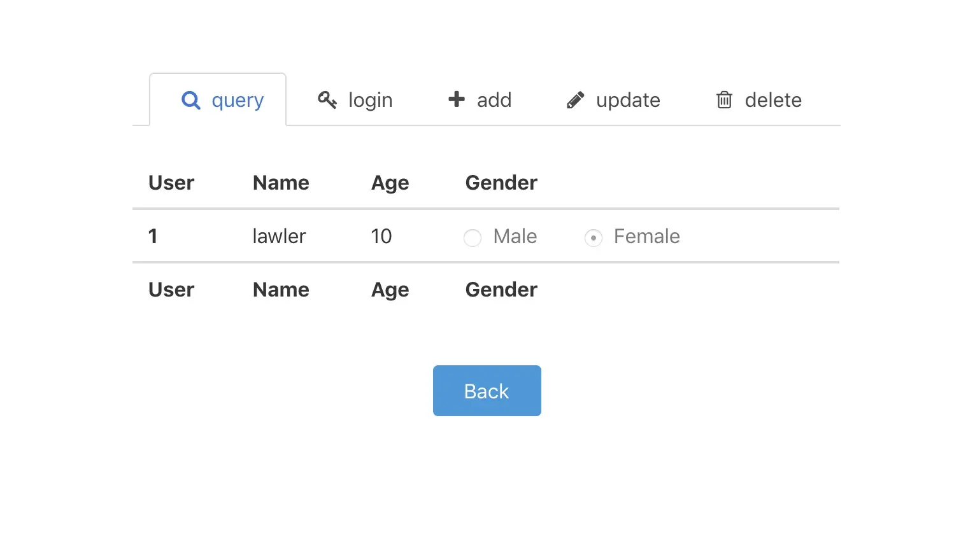
Task: Click the trash icon on the delete tab
Action: click(723, 100)
